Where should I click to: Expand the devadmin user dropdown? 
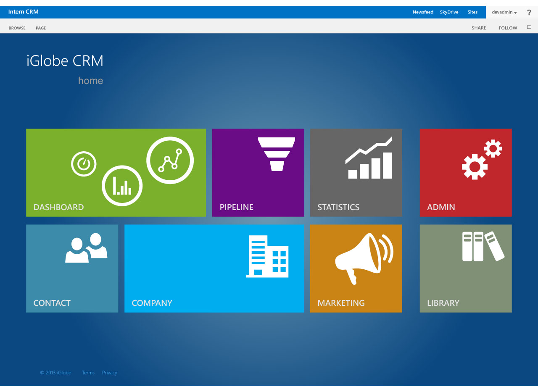(x=504, y=12)
